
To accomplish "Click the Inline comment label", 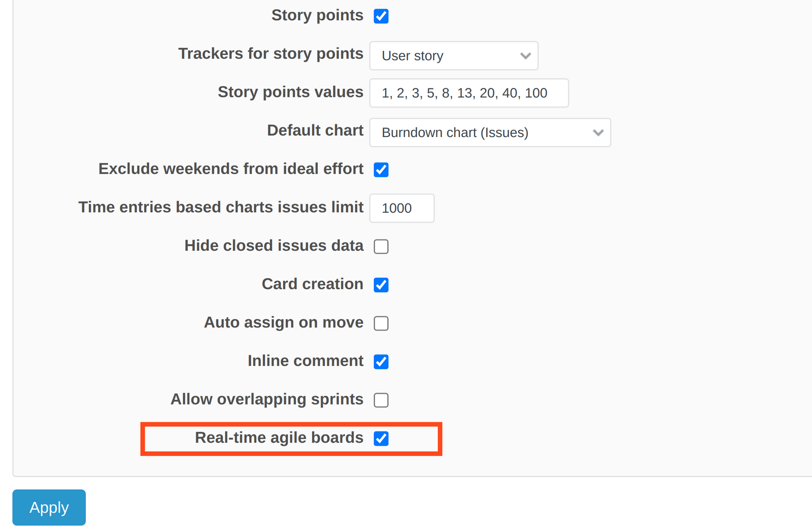I will (x=305, y=360).
